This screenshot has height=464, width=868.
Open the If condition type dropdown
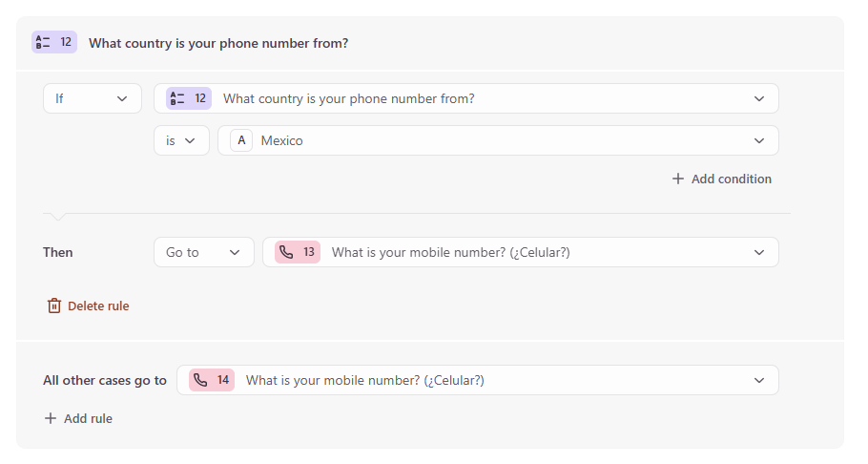pyautogui.click(x=93, y=98)
